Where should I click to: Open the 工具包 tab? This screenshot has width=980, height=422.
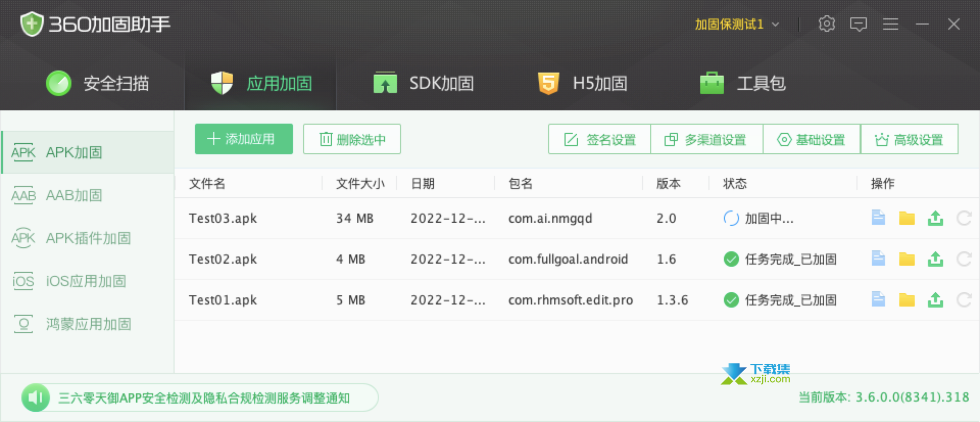[743, 83]
